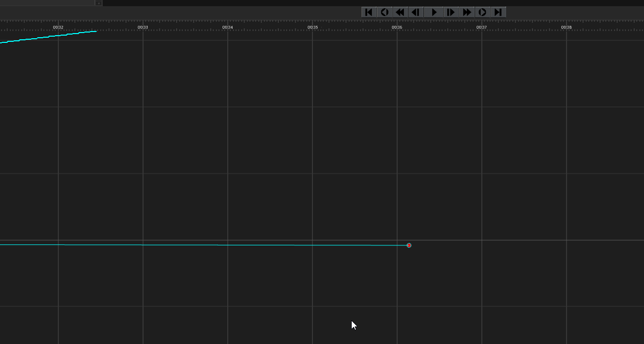Go to the previous keyframe
The image size is (644, 344).
pos(385,12)
